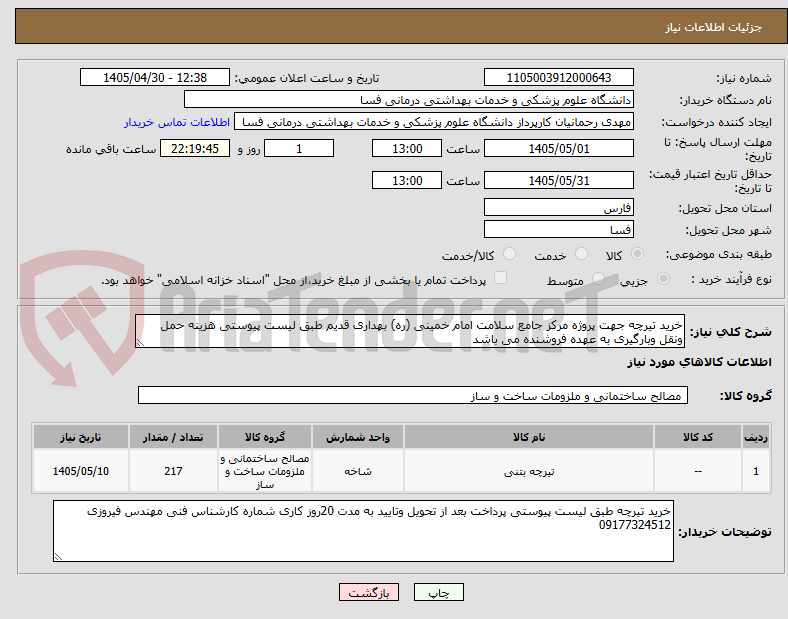This screenshot has width=788, height=619.
Task: Click the resize grip of buyer notes area
Action: pos(58,556)
